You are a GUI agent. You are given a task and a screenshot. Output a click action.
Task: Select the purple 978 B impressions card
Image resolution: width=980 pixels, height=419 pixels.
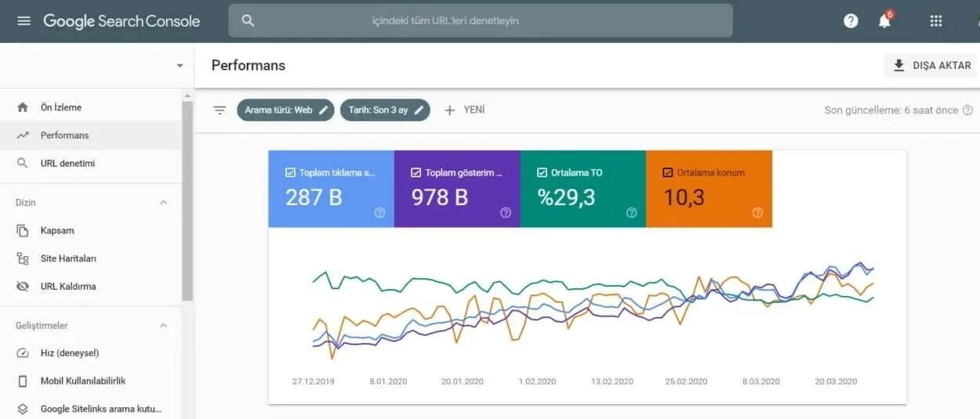[x=457, y=189]
